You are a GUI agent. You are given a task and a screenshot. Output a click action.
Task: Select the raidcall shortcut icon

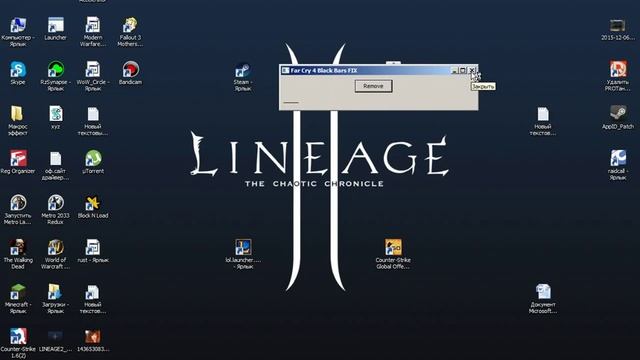[618, 158]
